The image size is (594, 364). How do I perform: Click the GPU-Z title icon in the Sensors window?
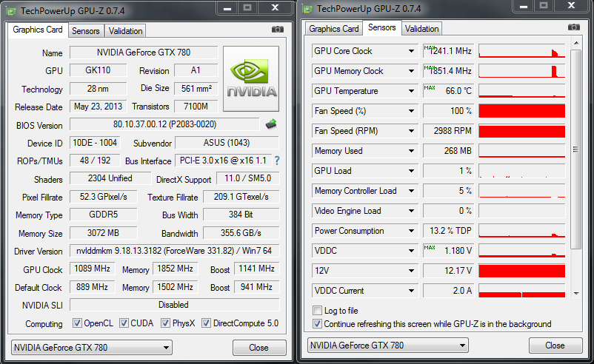click(x=308, y=9)
